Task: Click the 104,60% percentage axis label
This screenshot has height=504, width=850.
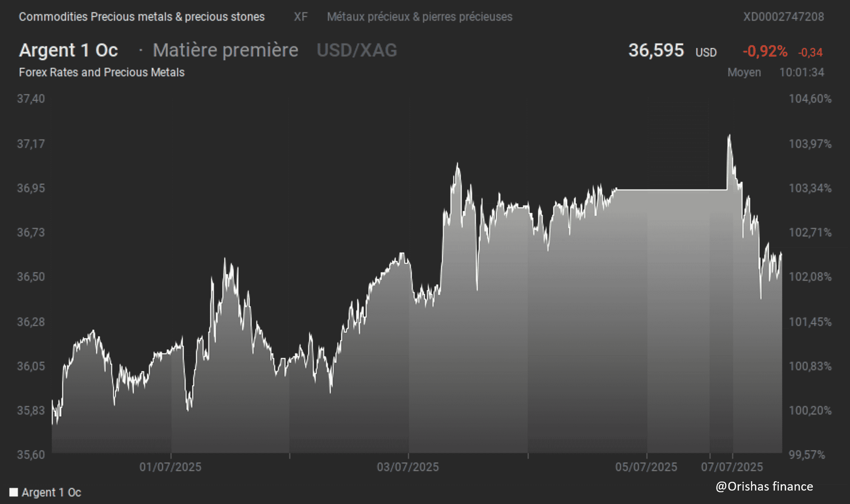Action: pyautogui.click(x=810, y=99)
